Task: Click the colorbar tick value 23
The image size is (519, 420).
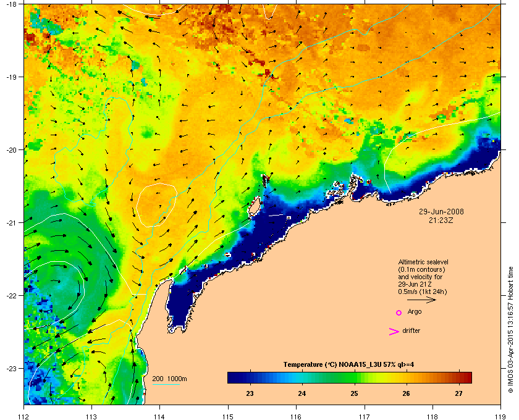Action: click(x=250, y=393)
